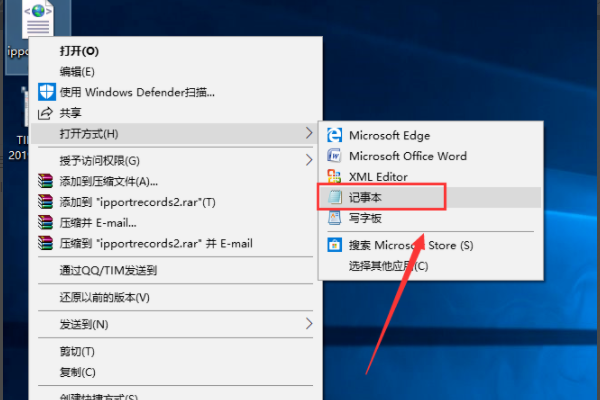This screenshot has height=400, width=600.
Task: Click the Microsoft Office Word icon
Action: (x=334, y=156)
